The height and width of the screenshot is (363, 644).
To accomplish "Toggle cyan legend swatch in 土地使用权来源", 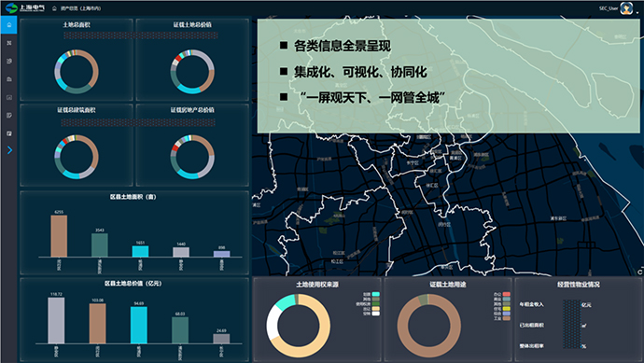I will (375, 294).
